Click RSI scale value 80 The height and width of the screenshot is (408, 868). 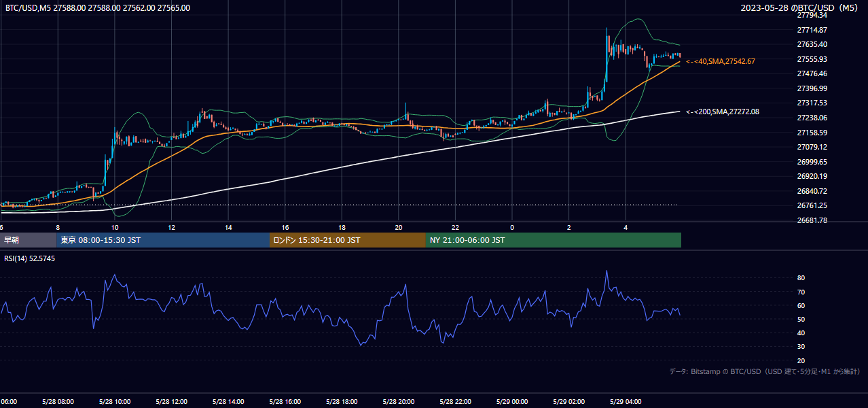click(x=801, y=278)
